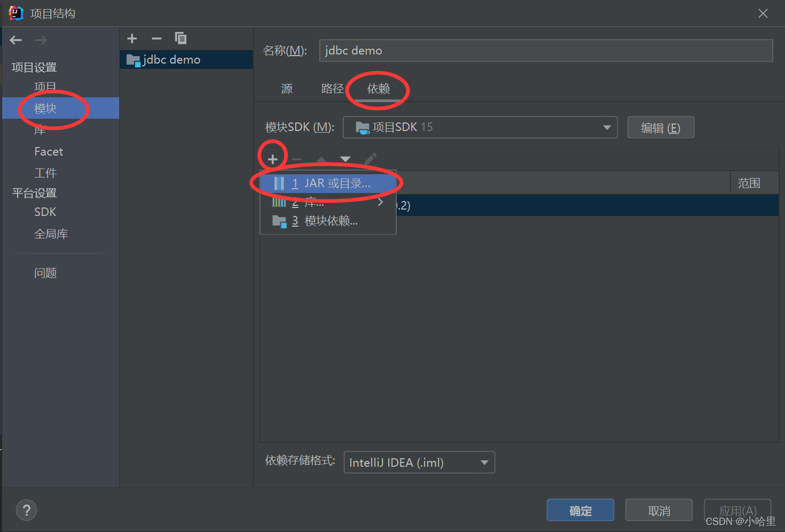Switch to the 路径 tab
This screenshot has height=532, width=785.
point(332,89)
